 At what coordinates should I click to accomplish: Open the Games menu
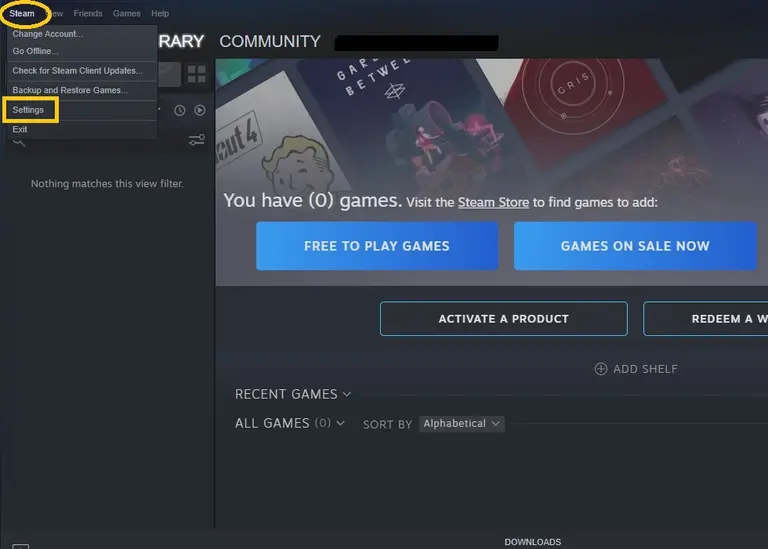pyautogui.click(x=126, y=13)
